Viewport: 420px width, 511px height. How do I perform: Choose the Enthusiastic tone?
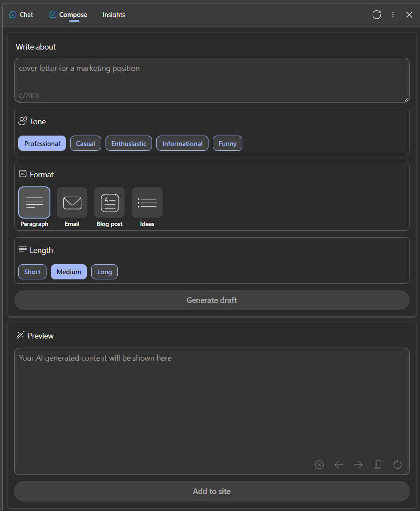129,143
